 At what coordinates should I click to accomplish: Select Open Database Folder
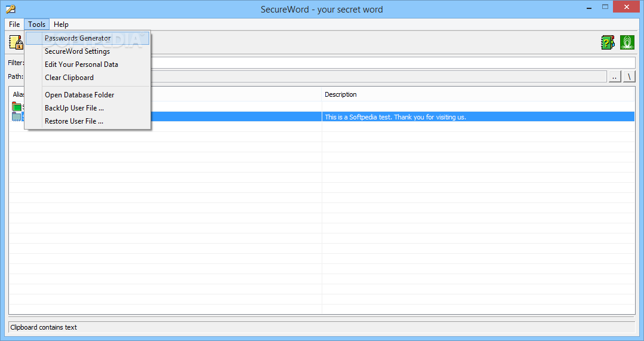pyautogui.click(x=88, y=95)
